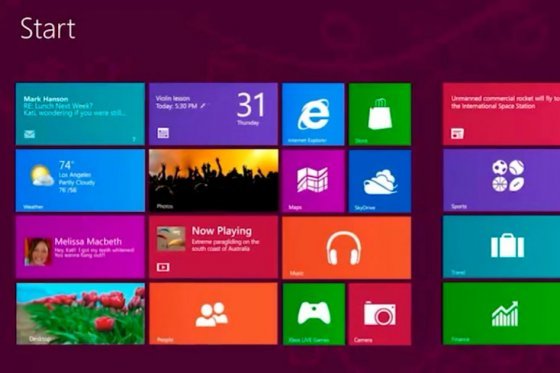Launch the Store shopping bag tile

(380, 114)
